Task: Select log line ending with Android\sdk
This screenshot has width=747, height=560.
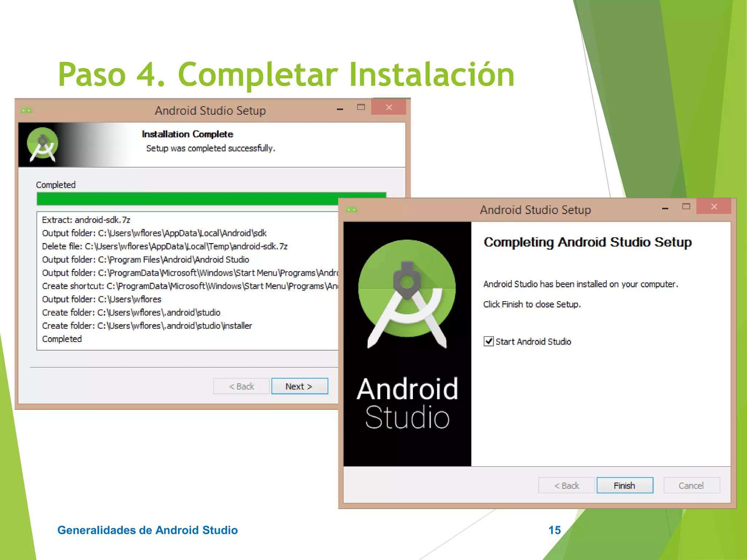Action: 154,233
